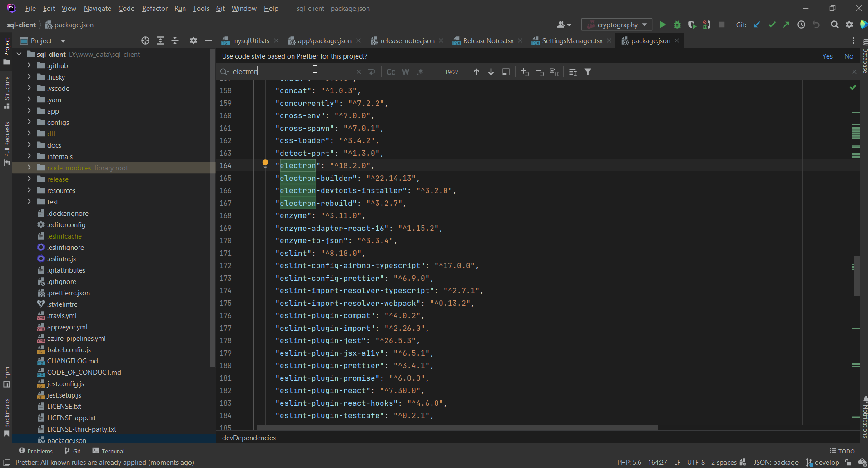Image resolution: width=868 pixels, height=468 pixels.
Task: Click the develop branch widget
Action: click(x=823, y=463)
